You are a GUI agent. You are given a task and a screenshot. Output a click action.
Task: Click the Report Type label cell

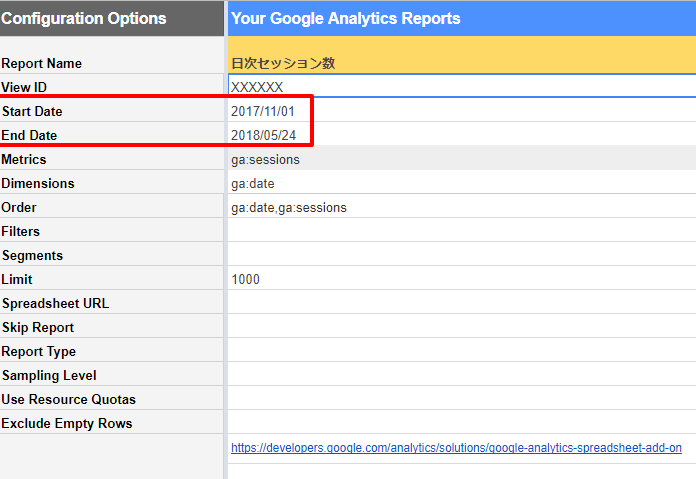pyautogui.click(x=112, y=351)
